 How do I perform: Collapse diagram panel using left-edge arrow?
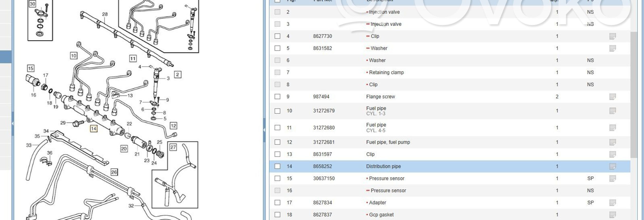(x=13, y=124)
